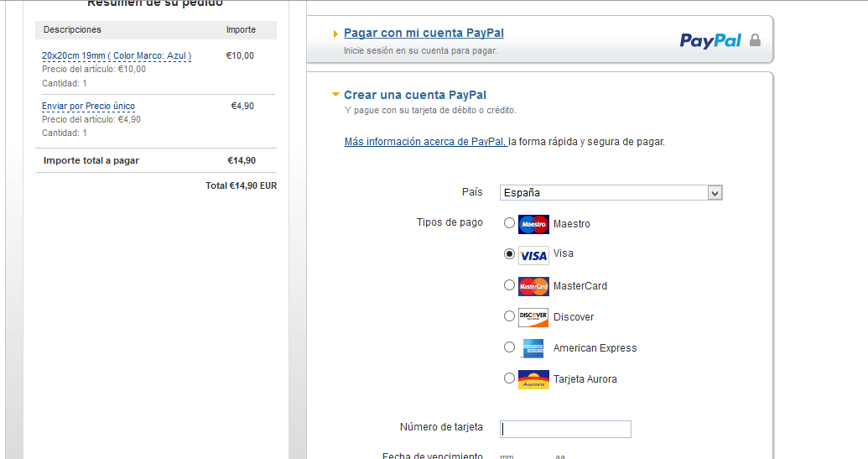The height and width of the screenshot is (459, 868).
Task: Select the Visa radio button
Action: click(509, 253)
